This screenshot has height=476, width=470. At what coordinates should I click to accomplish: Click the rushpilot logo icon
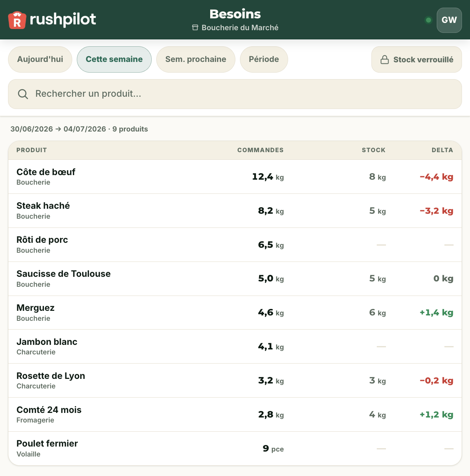click(x=17, y=20)
